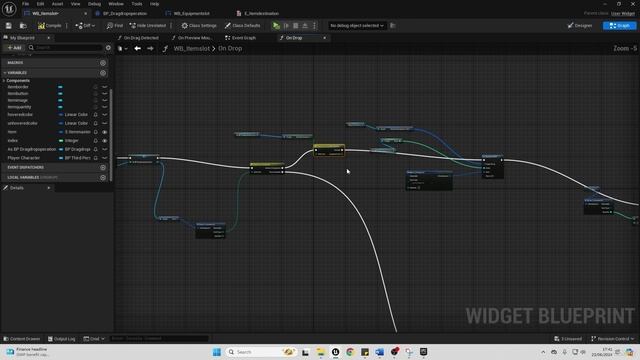This screenshot has width=640, height=360.
Task: Open the Cmd console type dropdown
Action: click(94, 339)
